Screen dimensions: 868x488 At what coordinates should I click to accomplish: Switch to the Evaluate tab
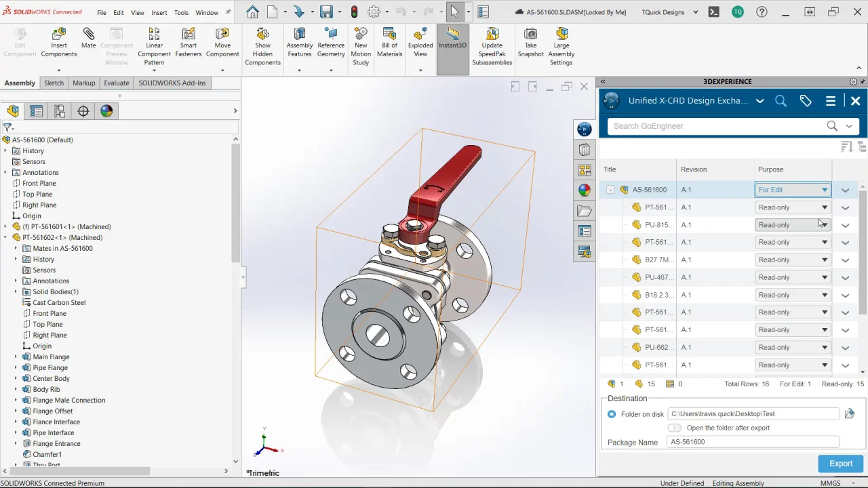point(116,83)
